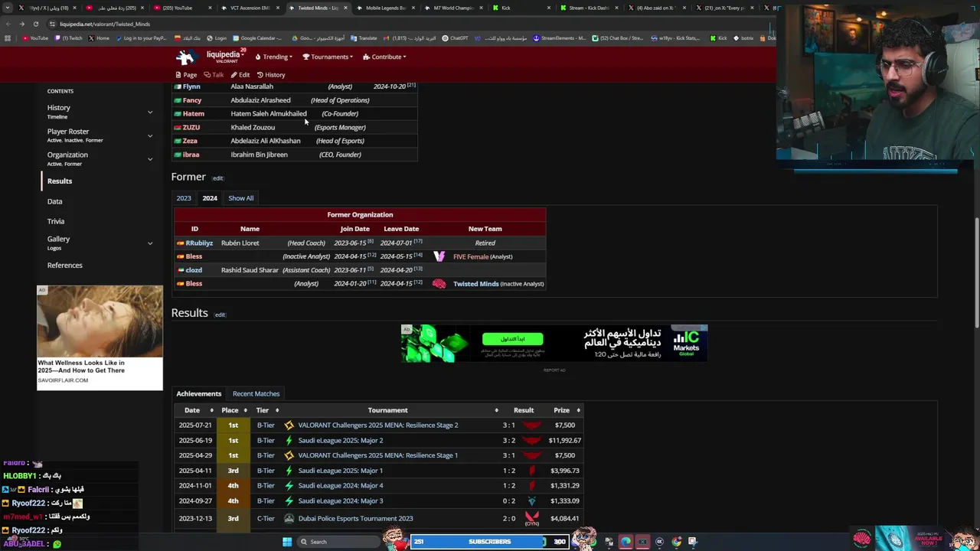980x551 pixels.
Task: Switch to the Page tab
Action: click(x=186, y=75)
